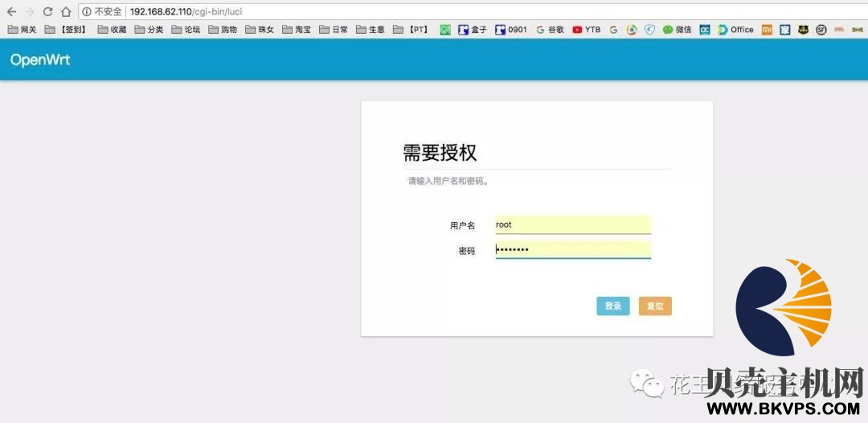
Task: Open the 淘宝 bookmark folder
Action: pos(297,30)
